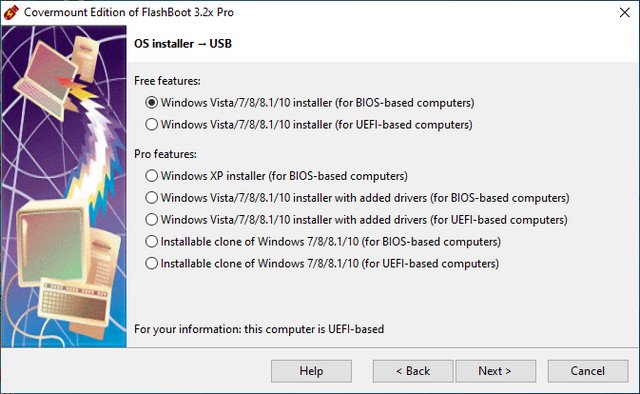Viewport: 640px width, 394px height.
Task: Choose Windows XP installer radio option
Action: click(x=276, y=176)
